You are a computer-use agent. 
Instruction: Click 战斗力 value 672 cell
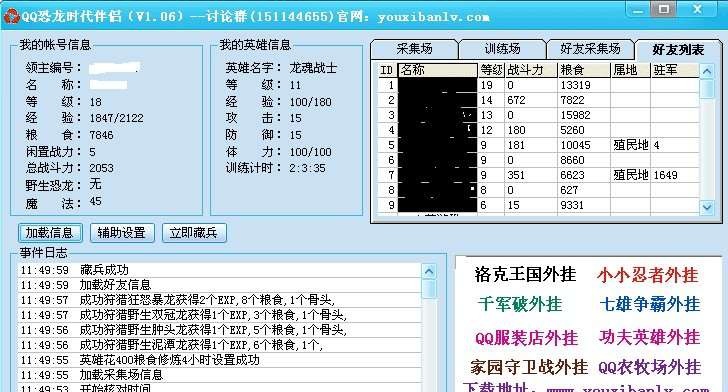pos(531,100)
